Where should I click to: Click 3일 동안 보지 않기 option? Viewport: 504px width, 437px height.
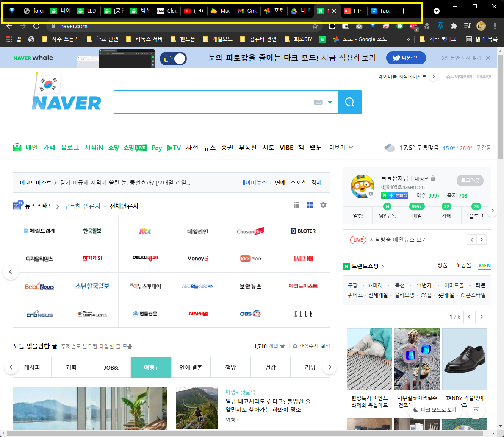pos(461,58)
